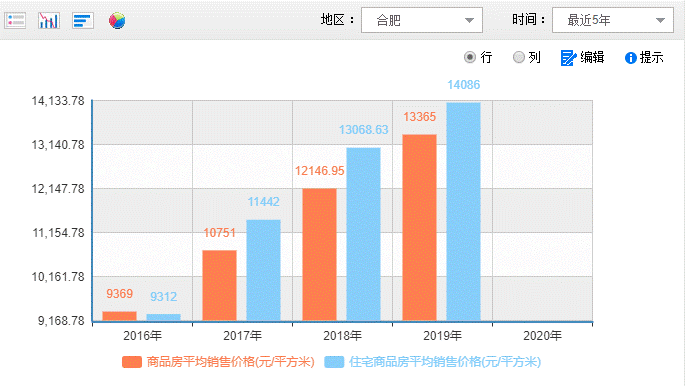Click the x-axis label 2018年
Image resolution: width=687 pixels, height=386 pixels.
pyautogui.click(x=342, y=336)
